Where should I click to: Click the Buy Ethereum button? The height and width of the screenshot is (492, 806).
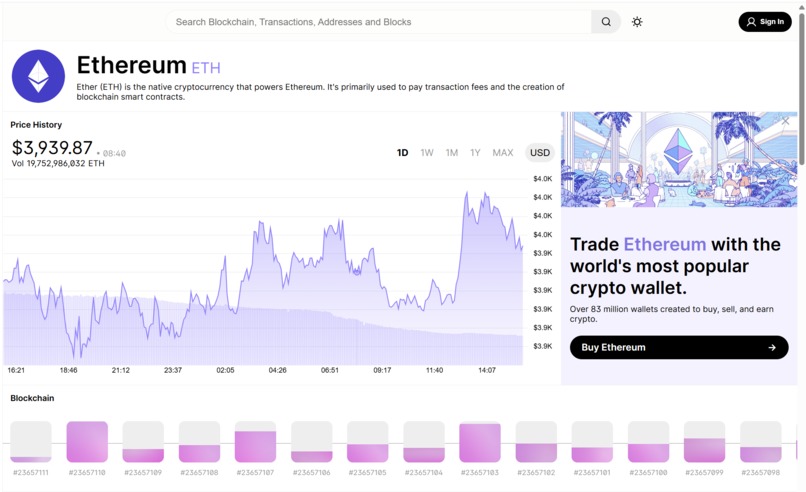(x=679, y=348)
